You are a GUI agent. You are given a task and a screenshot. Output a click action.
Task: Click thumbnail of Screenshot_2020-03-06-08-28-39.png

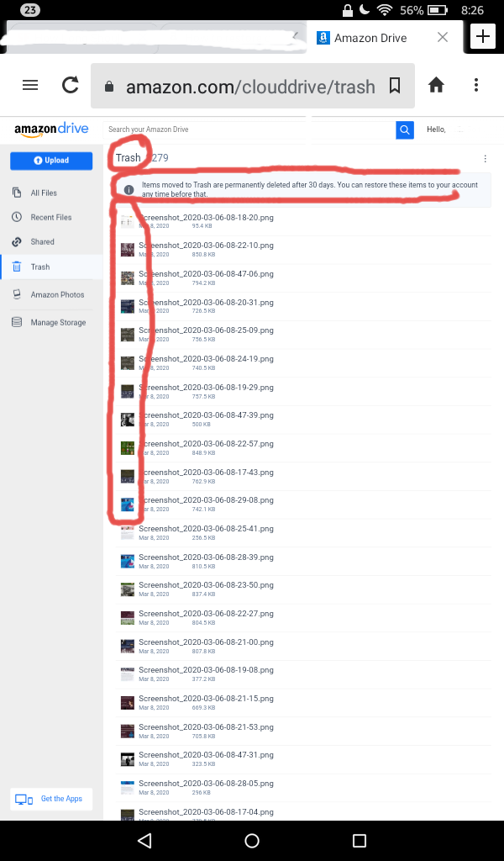click(x=127, y=561)
